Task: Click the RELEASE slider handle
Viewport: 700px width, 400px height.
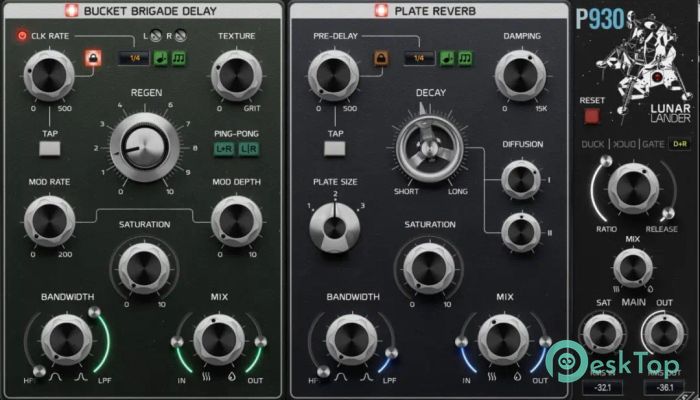Action: pyautogui.click(x=668, y=214)
